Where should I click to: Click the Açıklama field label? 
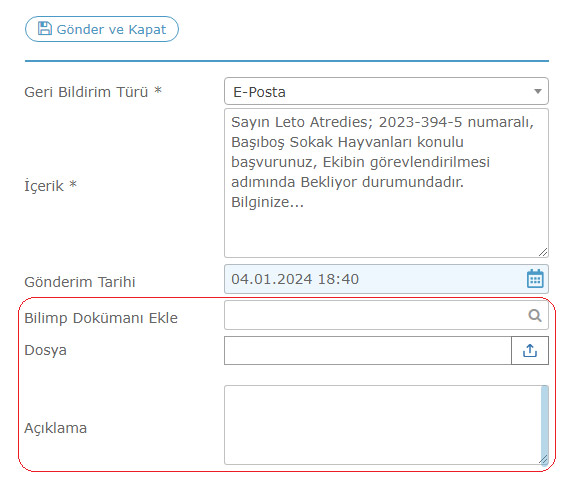[55, 428]
